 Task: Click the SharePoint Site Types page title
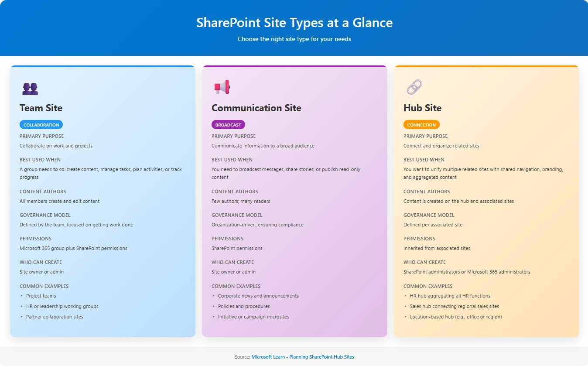294,23
